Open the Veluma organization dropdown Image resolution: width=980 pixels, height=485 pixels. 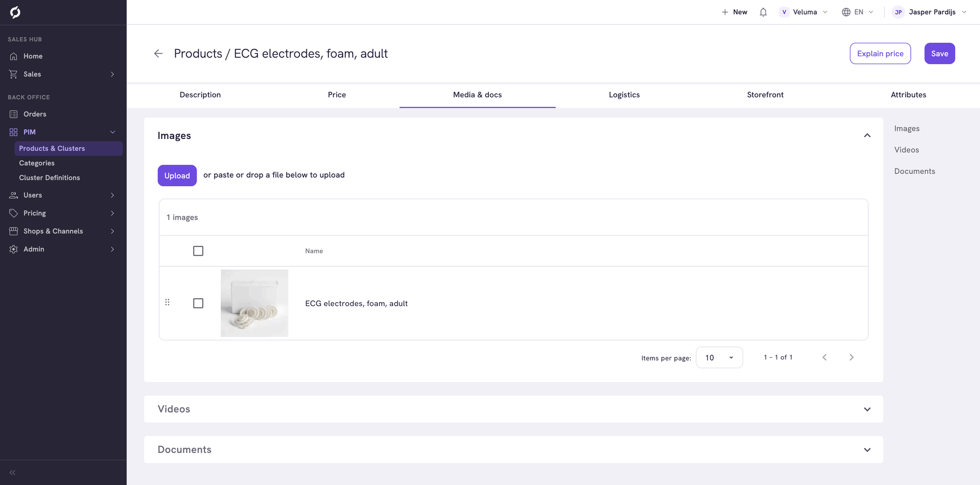[804, 12]
